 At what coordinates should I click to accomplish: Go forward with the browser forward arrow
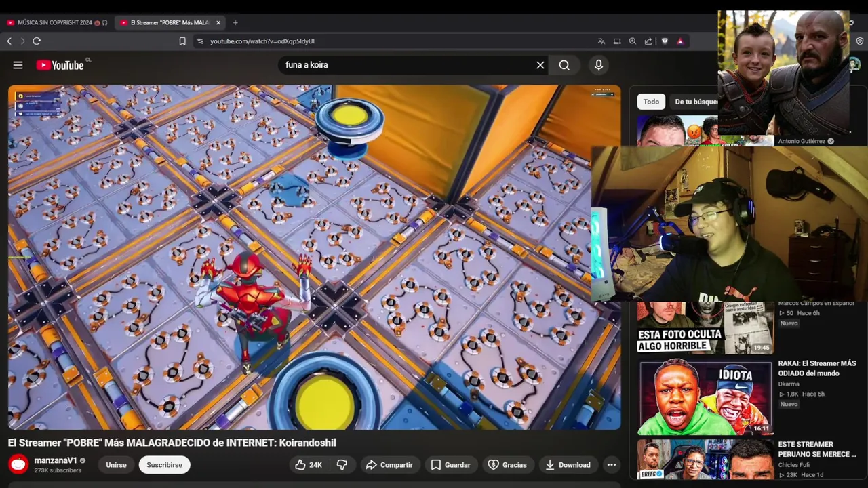click(22, 41)
